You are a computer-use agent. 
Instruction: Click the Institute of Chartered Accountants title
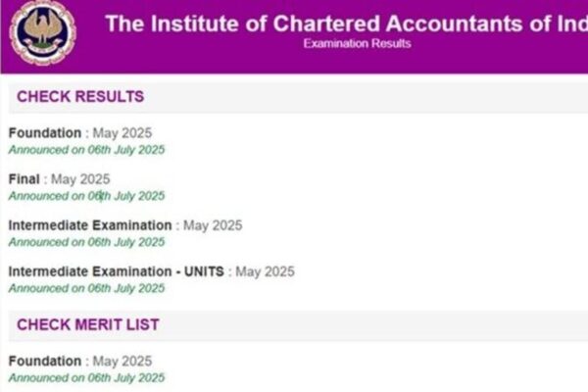click(x=345, y=24)
